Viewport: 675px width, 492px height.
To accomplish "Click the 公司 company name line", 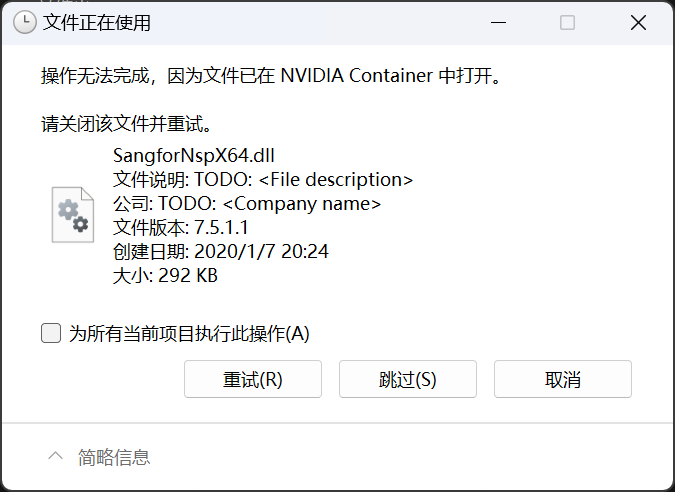I will [247, 204].
